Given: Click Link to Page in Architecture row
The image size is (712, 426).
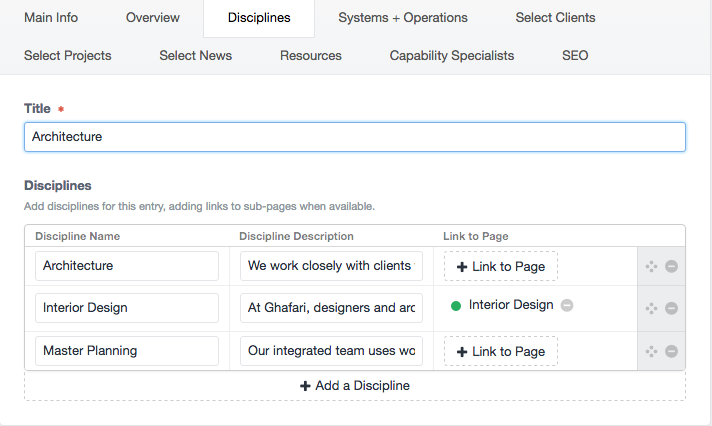Looking at the screenshot, I should [501, 266].
